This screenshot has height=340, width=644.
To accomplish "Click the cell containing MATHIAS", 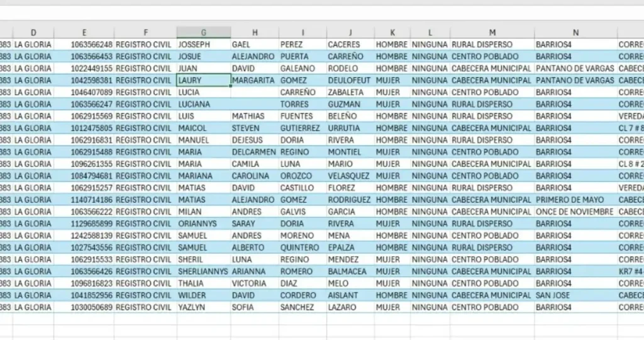I will [x=255, y=116].
